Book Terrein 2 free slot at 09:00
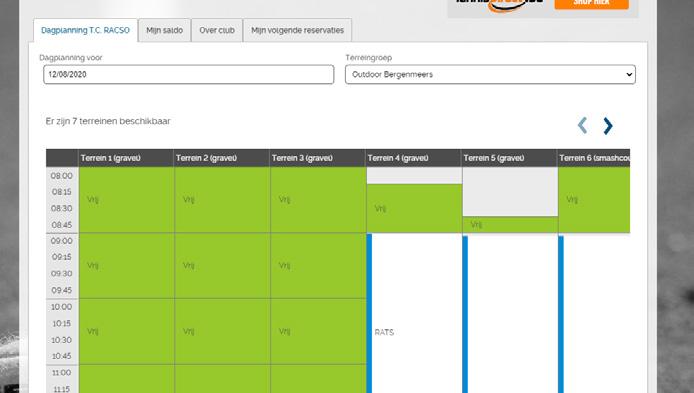Screen dimensions: 694x393 [x=222, y=266]
